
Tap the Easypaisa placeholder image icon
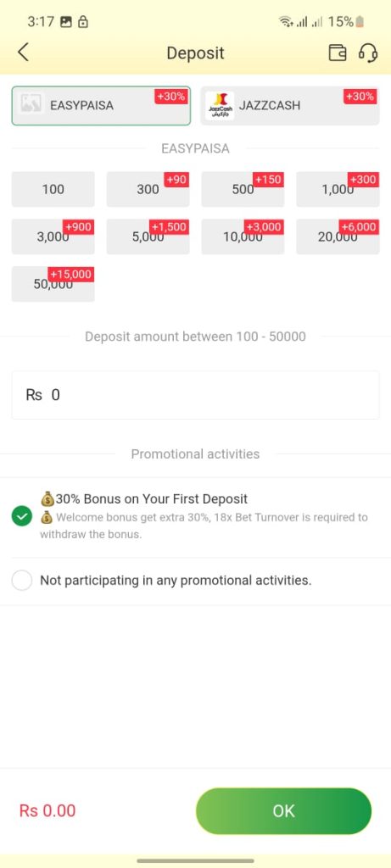coord(30,104)
